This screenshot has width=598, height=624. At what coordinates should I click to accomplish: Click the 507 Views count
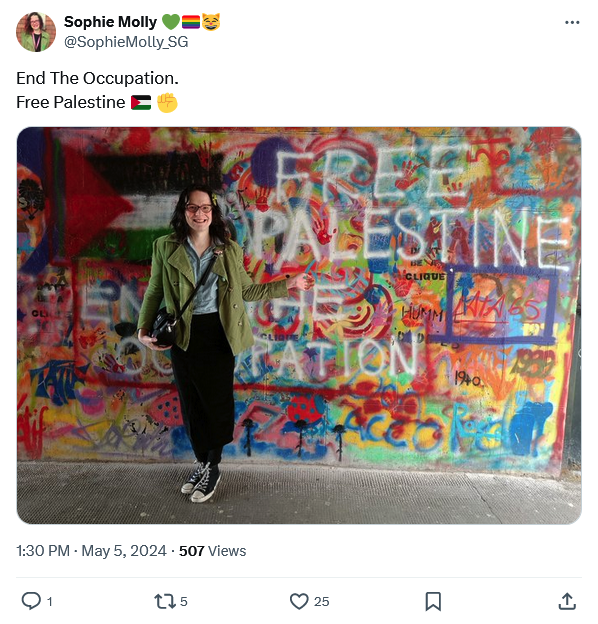coord(212,551)
